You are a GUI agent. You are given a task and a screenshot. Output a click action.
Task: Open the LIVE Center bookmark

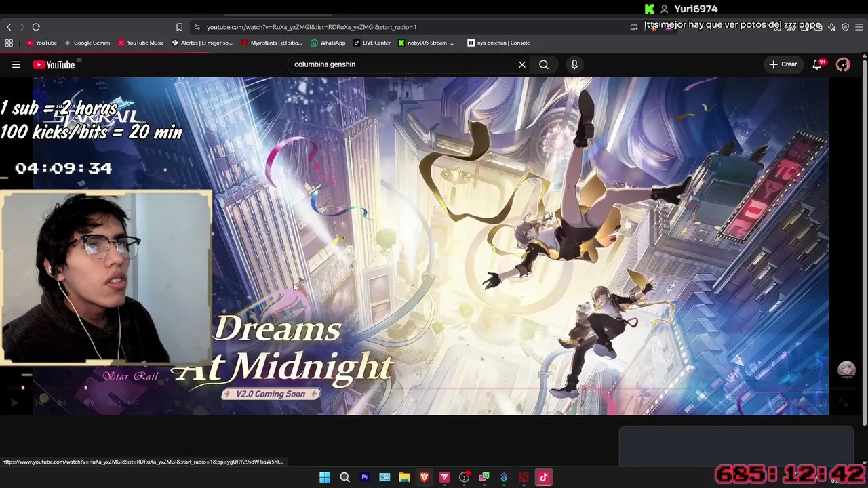pyautogui.click(x=372, y=43)
